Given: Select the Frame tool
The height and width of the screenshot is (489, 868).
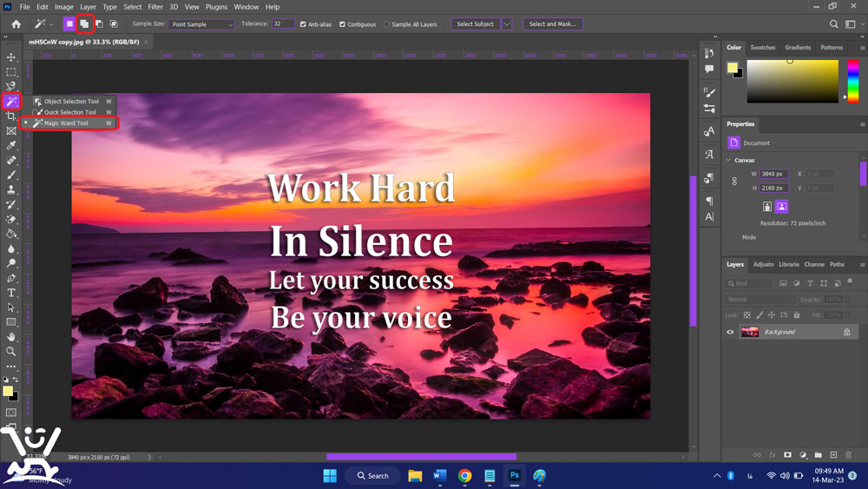Looking at the screenshot, I should point(11,131).
